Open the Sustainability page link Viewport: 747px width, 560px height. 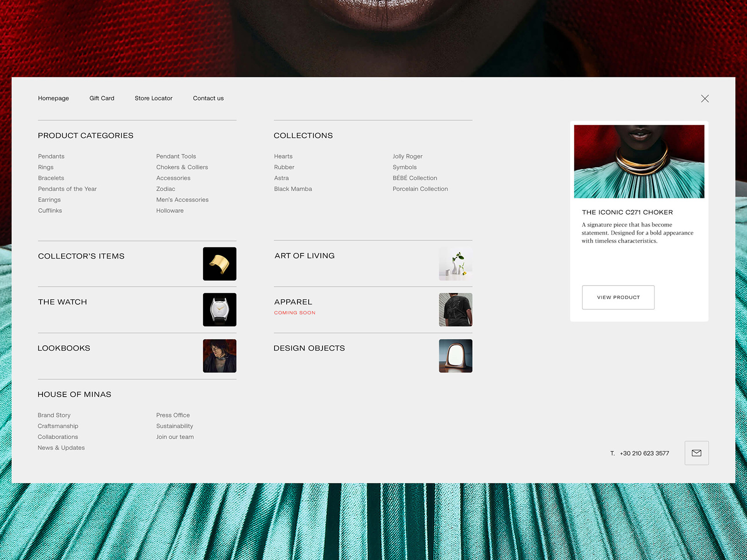pos(175,426)
